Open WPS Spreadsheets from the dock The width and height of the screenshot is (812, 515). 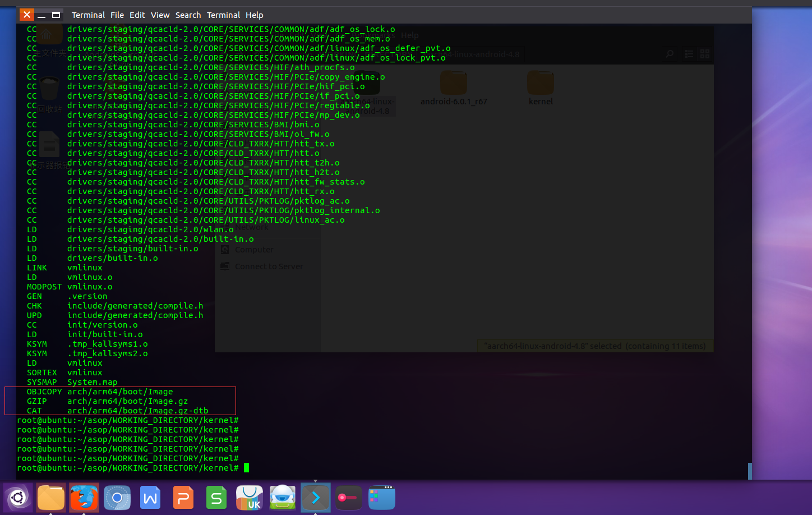coord(216,498)
